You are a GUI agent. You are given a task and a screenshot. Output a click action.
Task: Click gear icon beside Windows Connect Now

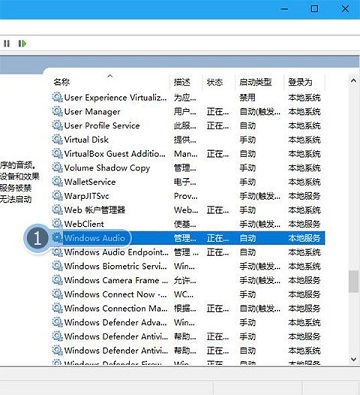pyautogui.click(x=57, y=294)
